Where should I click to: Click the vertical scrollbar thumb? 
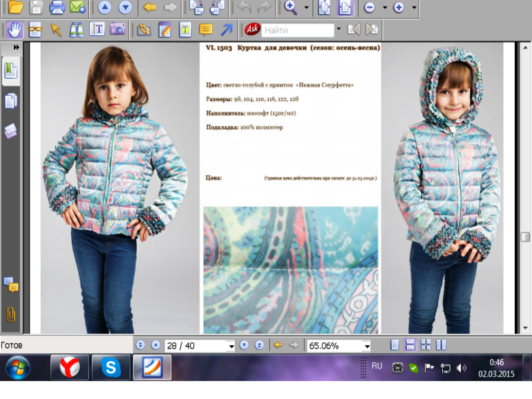[525, 237]
